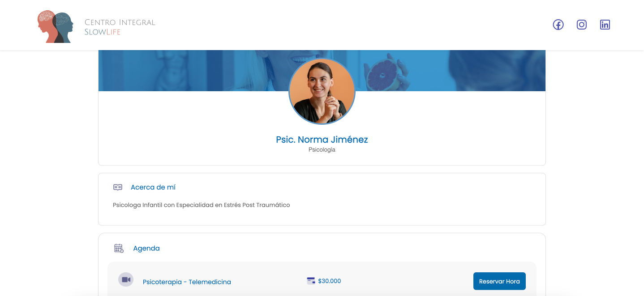The height and width of the screenshot is (296, 644).
Task: Open the Facebook page icon
Action: click(558, 25)
